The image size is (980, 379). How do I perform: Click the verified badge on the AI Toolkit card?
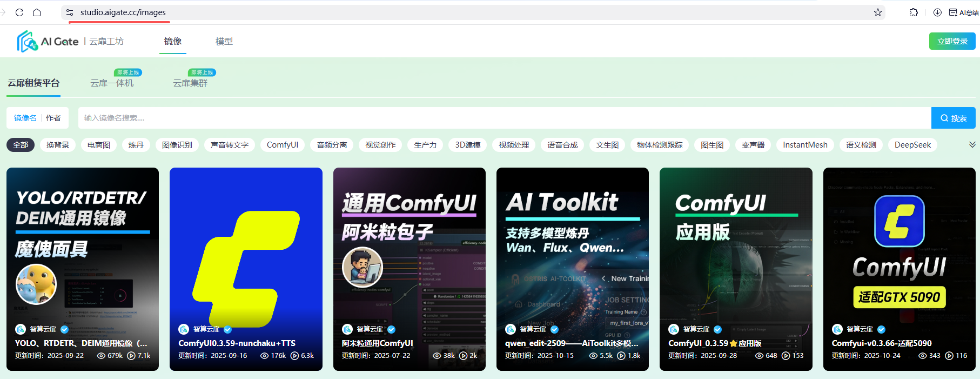pyautogui.click(x=554, y=329)
